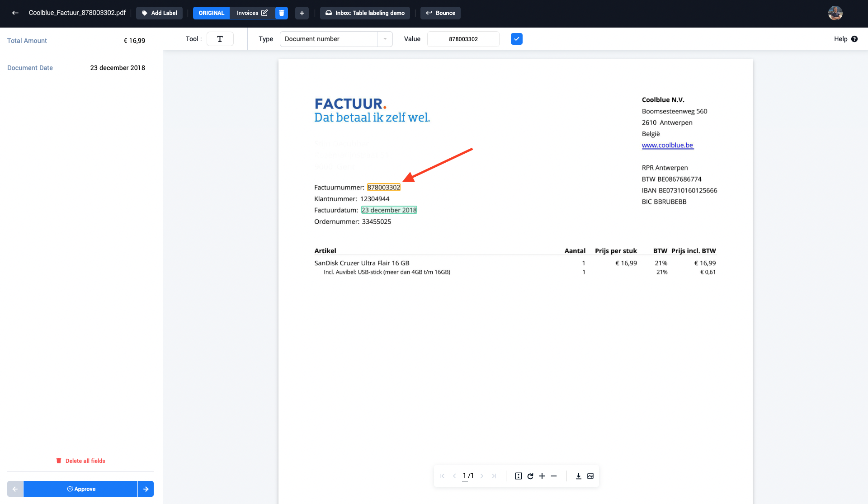Click the zoom out icon

point(554,475)
